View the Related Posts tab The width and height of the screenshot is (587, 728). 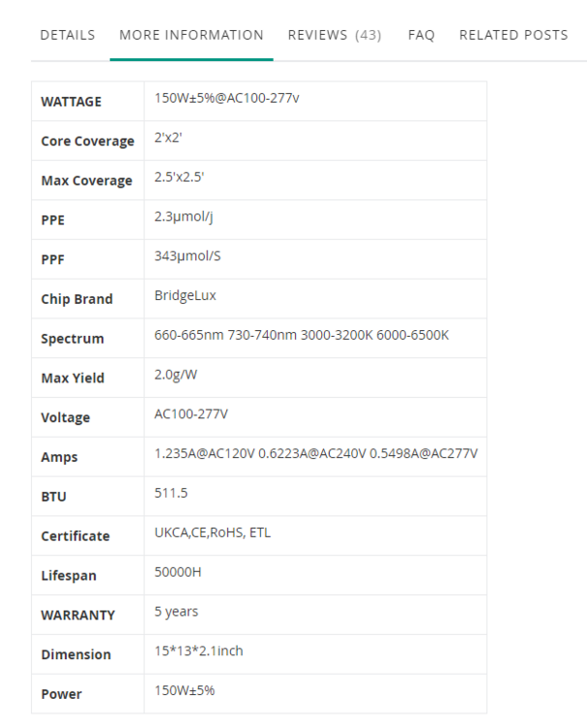513,35
